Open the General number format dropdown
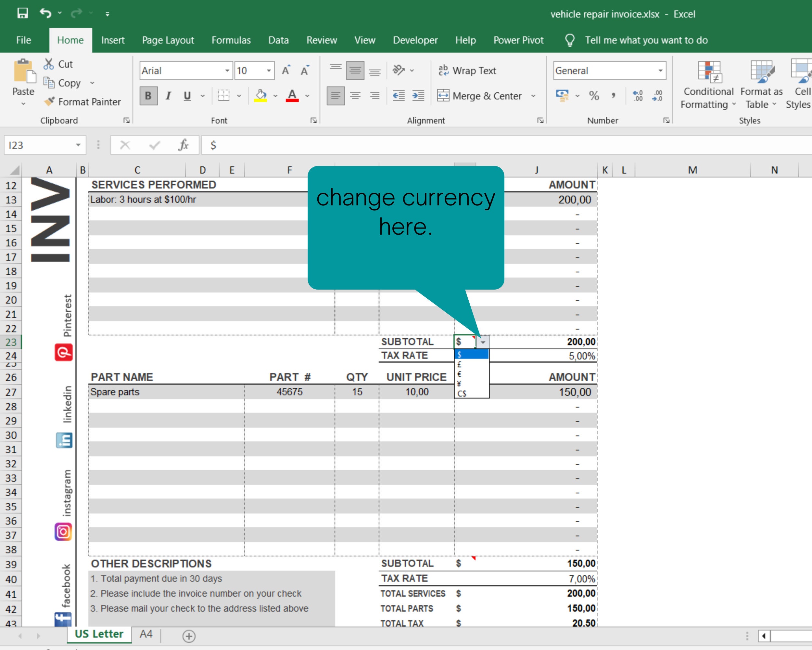The height and width of the screenshot is (650, 812). pyautogui.click(x=661, y=71)
